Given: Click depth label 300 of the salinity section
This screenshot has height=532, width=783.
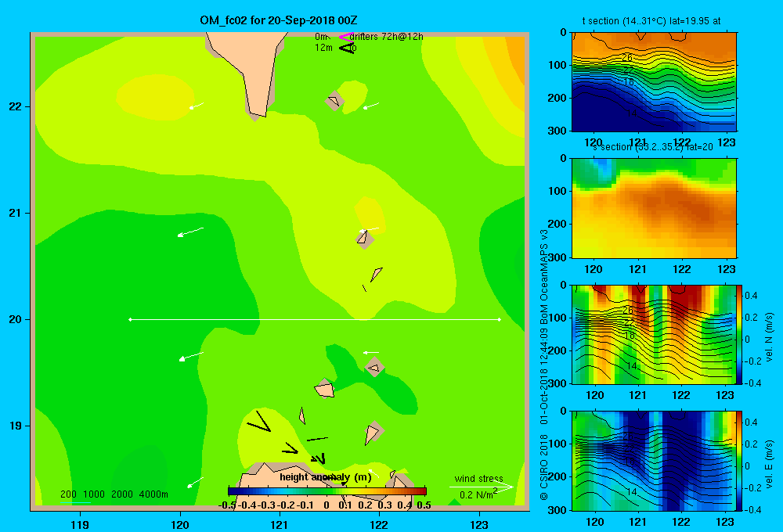Looking at the screenshot, I should coord(557,257).
